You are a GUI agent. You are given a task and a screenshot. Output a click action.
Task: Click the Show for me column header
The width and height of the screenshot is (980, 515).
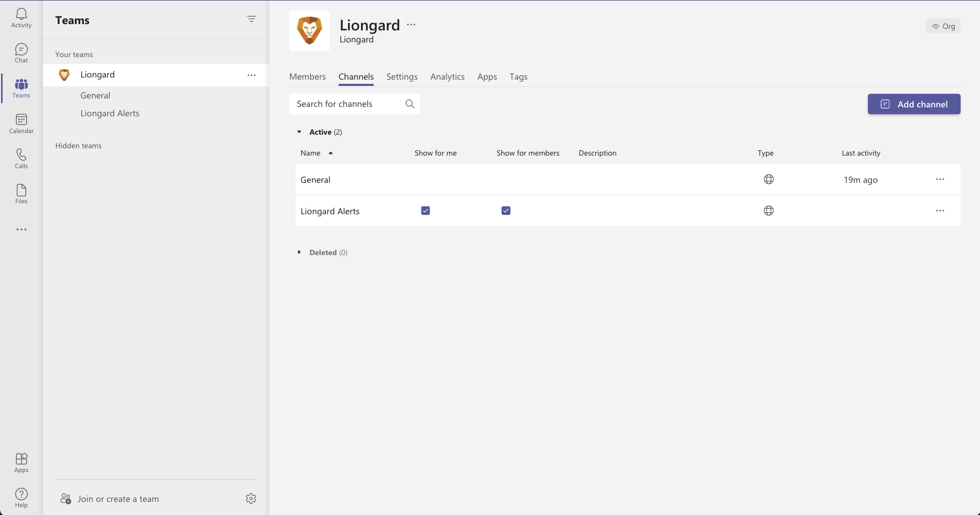(435, 153)
